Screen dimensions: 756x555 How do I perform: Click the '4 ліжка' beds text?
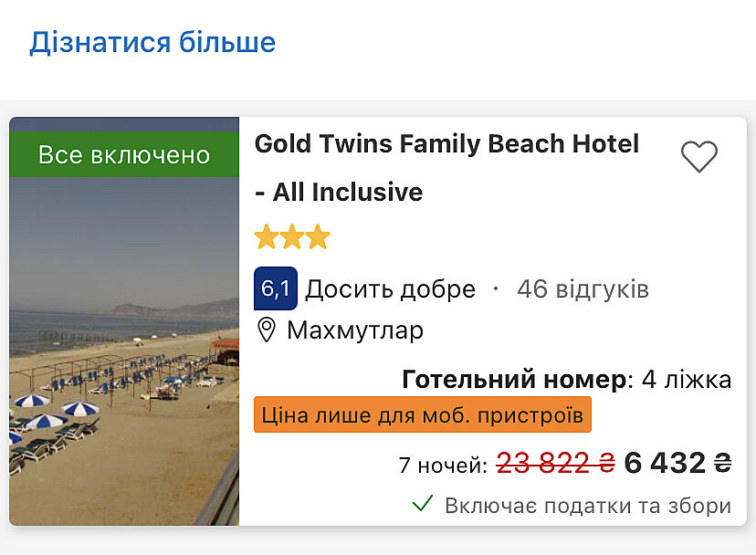point(686,380)
